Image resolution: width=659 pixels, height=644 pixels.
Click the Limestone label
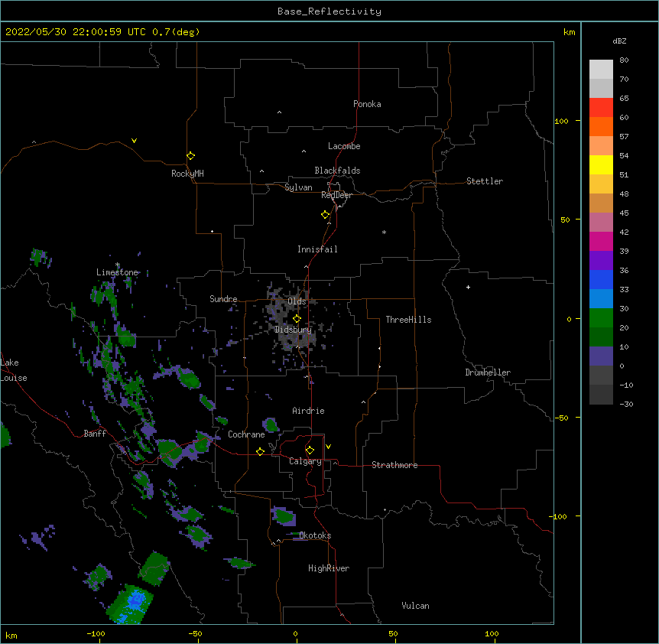coord(117,272)
